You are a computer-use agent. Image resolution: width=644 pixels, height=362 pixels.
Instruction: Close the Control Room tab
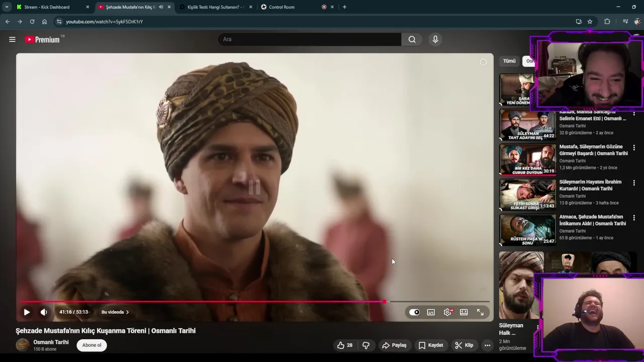click(x=332, y=7)
